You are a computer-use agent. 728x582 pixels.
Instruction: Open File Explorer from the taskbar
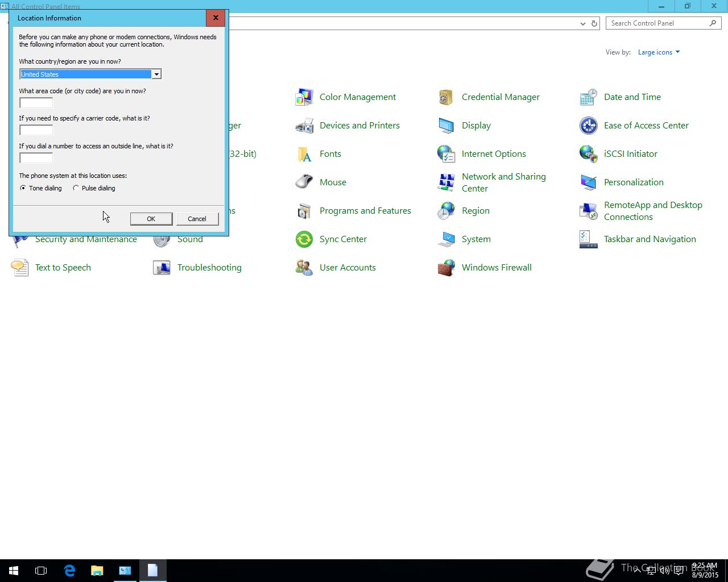[x=97, y=571]
